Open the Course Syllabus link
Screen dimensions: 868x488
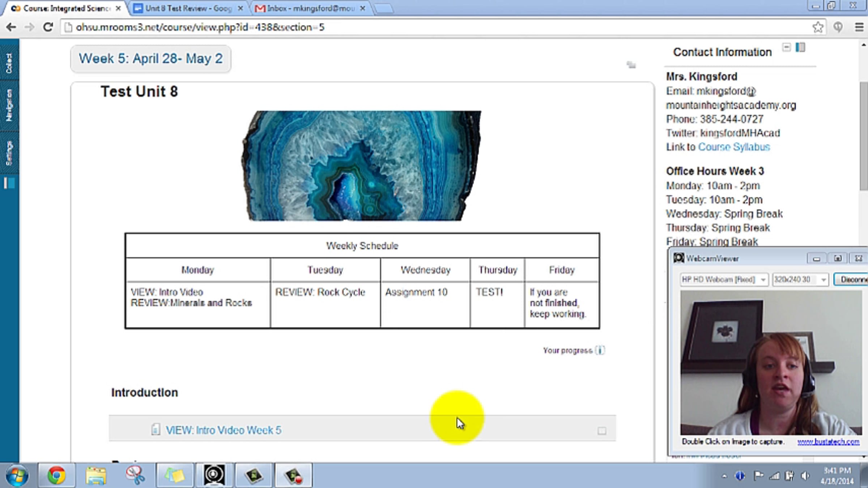tap(734, 147)
